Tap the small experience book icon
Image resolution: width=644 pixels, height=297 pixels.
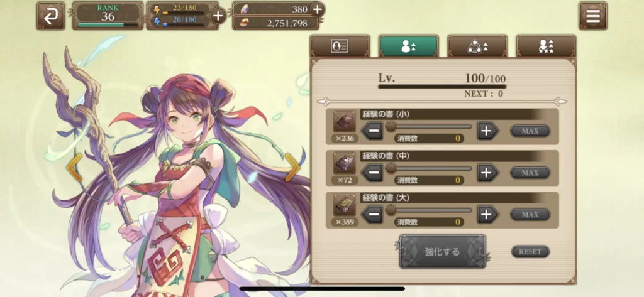click(x=344, y=121)
